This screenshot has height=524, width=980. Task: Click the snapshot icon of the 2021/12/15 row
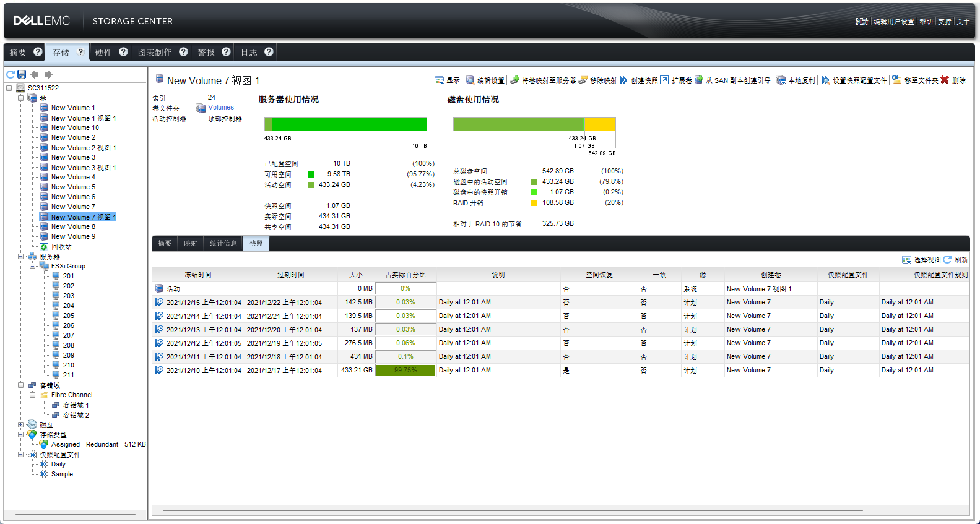pos(159,303)
